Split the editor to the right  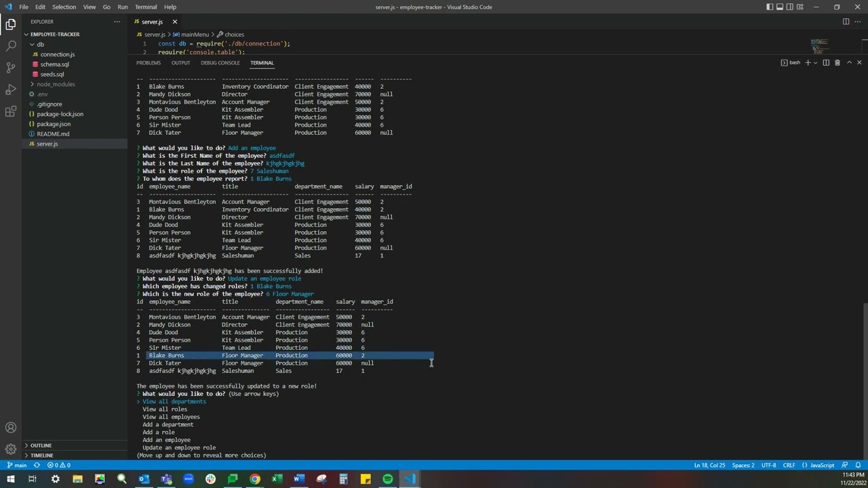(846, 22)
